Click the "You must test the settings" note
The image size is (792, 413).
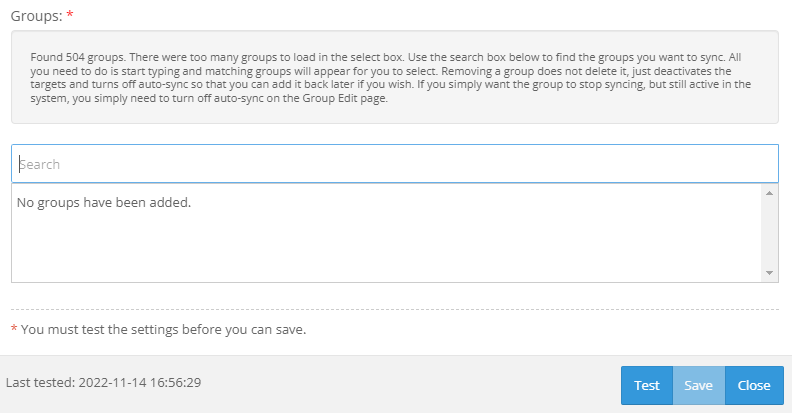pyautogui.click(x=163, y=329)
